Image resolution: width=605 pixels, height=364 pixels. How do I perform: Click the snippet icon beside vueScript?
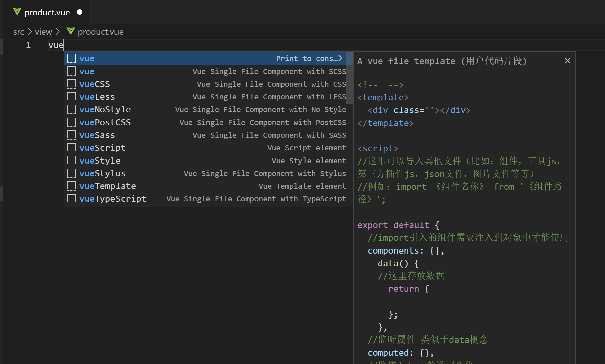click(x=71, y=148)
